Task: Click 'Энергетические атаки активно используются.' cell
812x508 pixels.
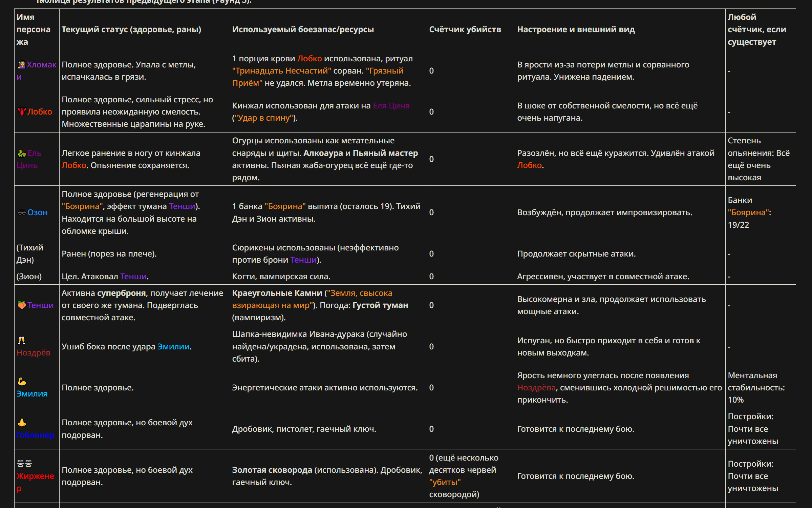Action: 328,388
